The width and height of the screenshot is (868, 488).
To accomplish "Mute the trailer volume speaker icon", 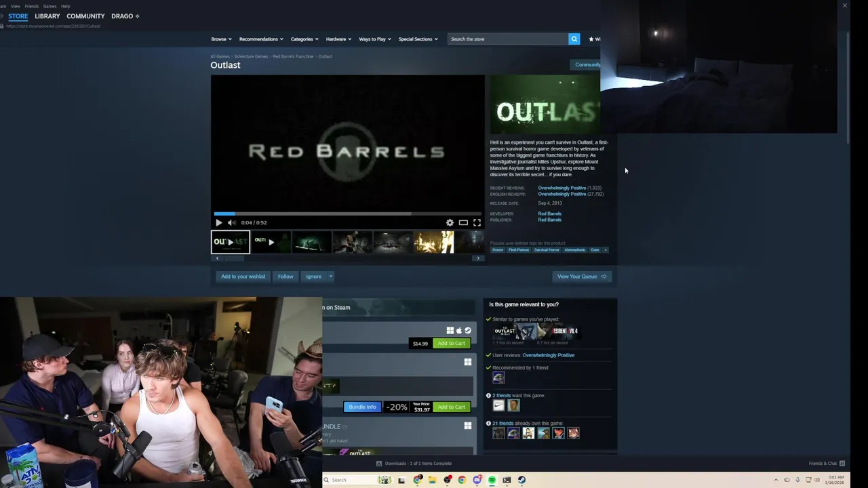I will 231,222.
